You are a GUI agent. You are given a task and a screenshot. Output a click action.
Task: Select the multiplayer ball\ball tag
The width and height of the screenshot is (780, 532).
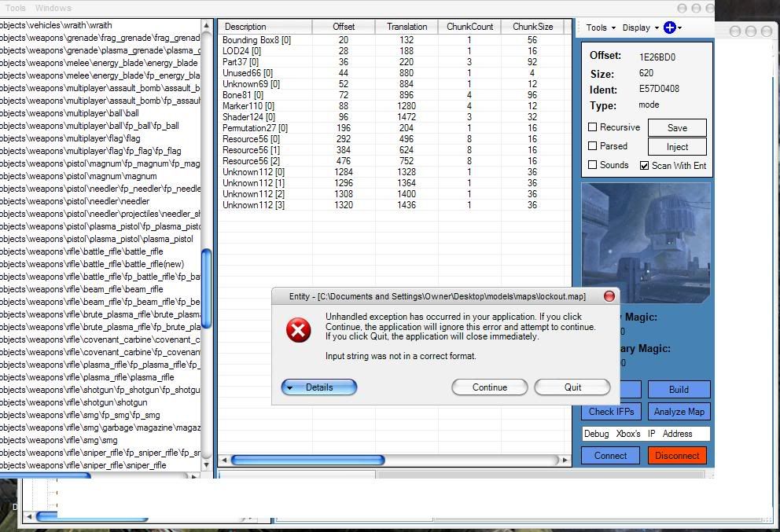69,113
